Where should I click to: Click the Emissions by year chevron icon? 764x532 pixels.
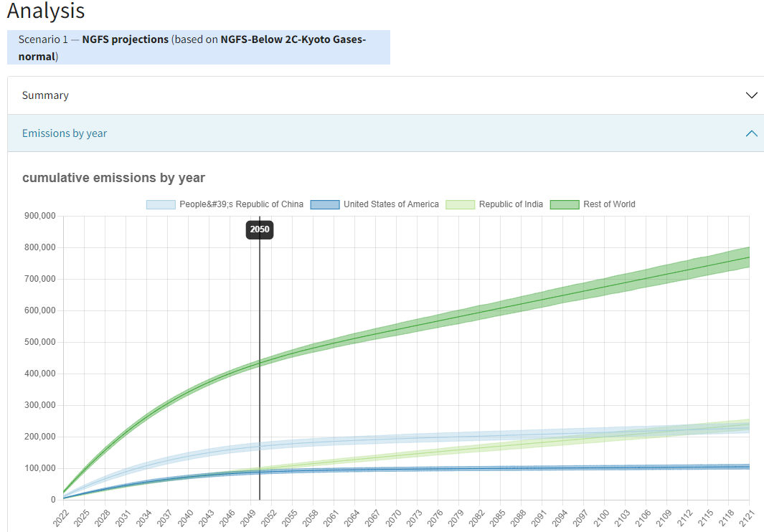(752, 133)
